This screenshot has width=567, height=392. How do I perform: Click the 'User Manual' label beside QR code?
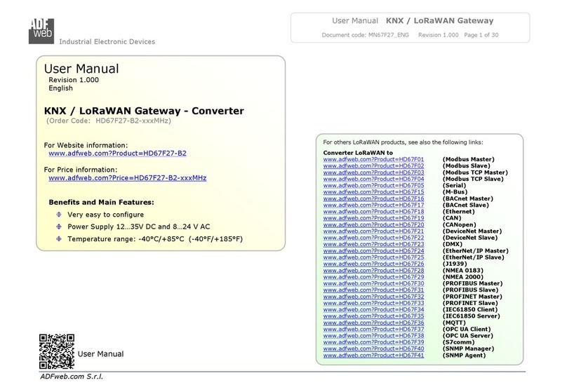click(x=100, y=354)
